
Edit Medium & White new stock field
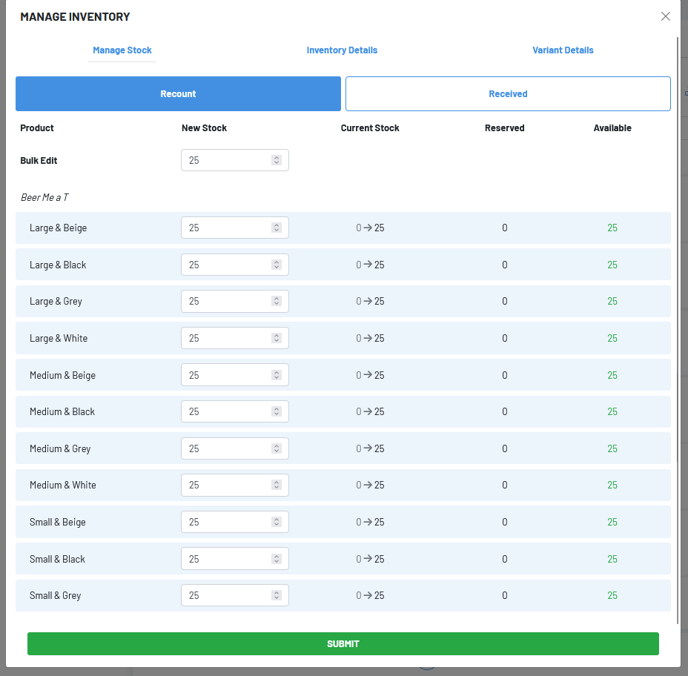(235, 485)
